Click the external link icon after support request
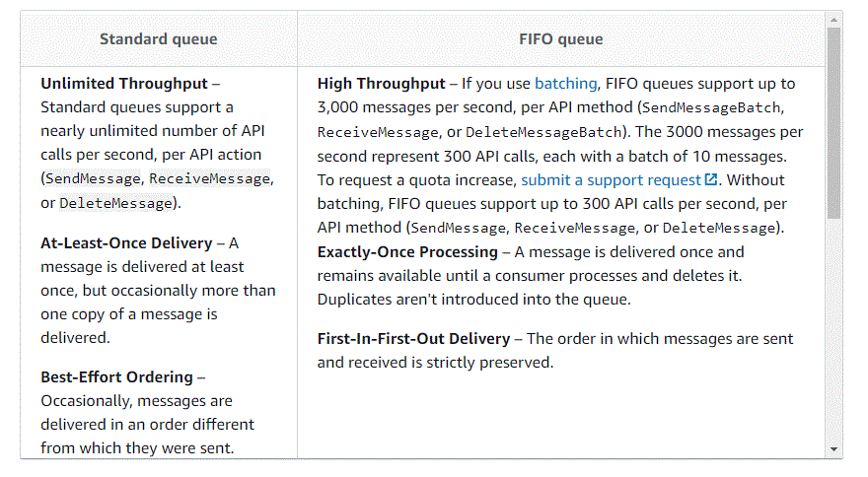 tap(711, 179)
